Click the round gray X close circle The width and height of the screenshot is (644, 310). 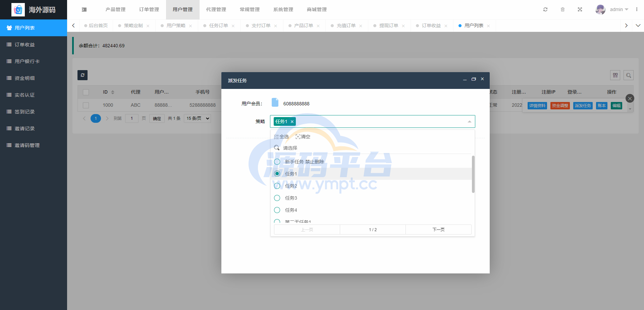tap(630, 98)
